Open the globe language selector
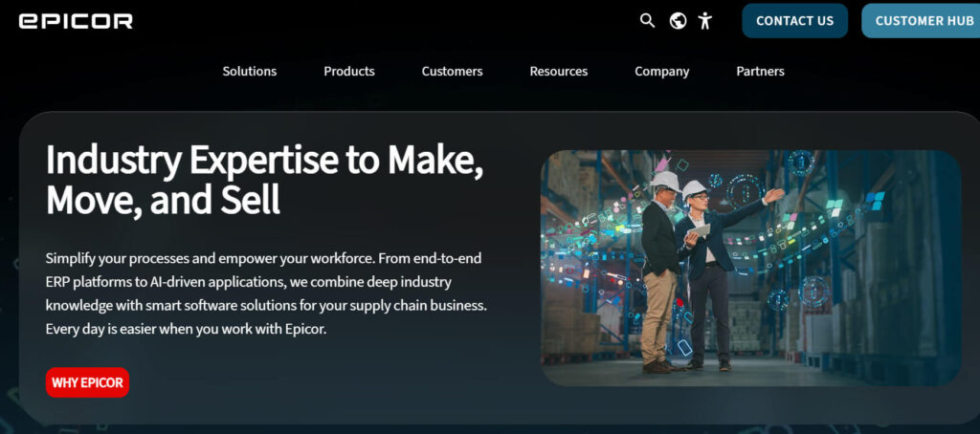This screenshot has width=980, height=434. [x=678, y=21]
